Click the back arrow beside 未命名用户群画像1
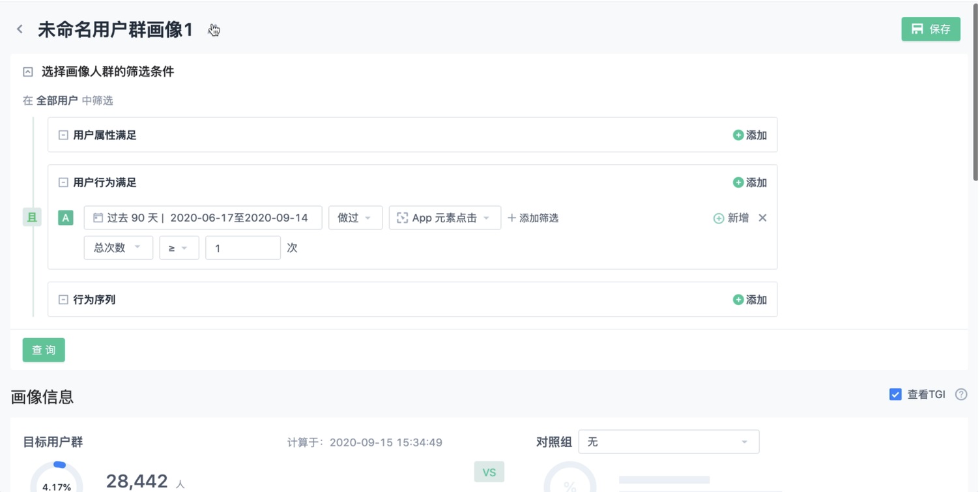This screenshot has height=492, width=980. 19,29
